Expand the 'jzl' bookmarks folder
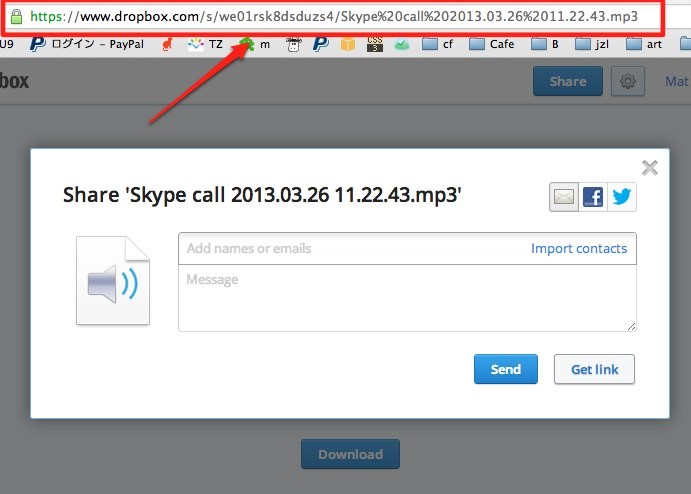 pos(592,44)
